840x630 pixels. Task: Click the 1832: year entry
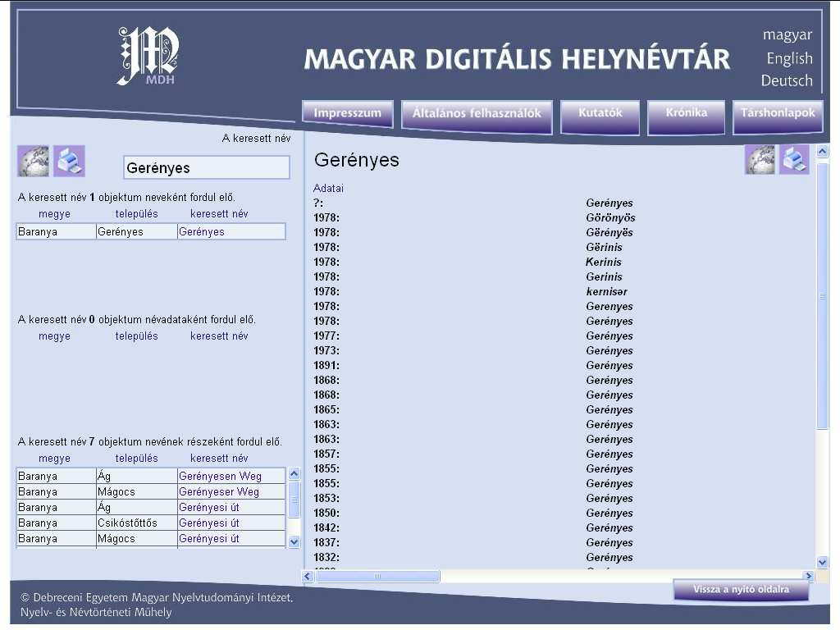click(x=326, y=558)
